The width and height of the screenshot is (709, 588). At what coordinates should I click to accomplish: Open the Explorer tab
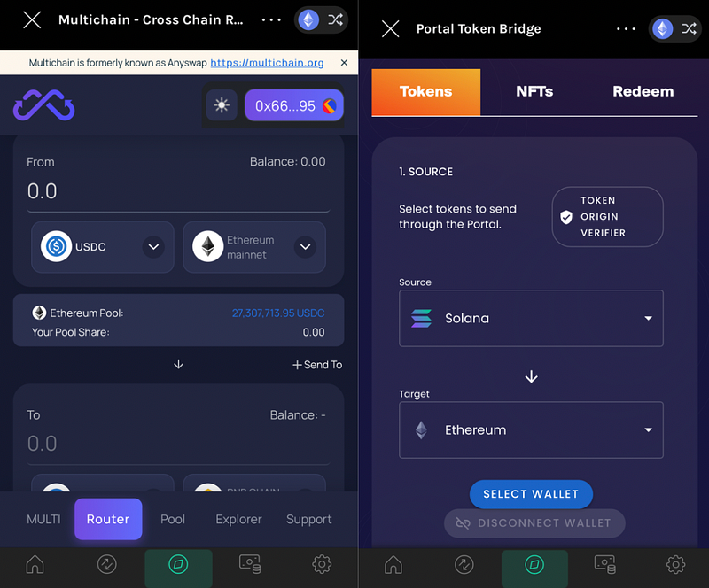tap(238, 519)
